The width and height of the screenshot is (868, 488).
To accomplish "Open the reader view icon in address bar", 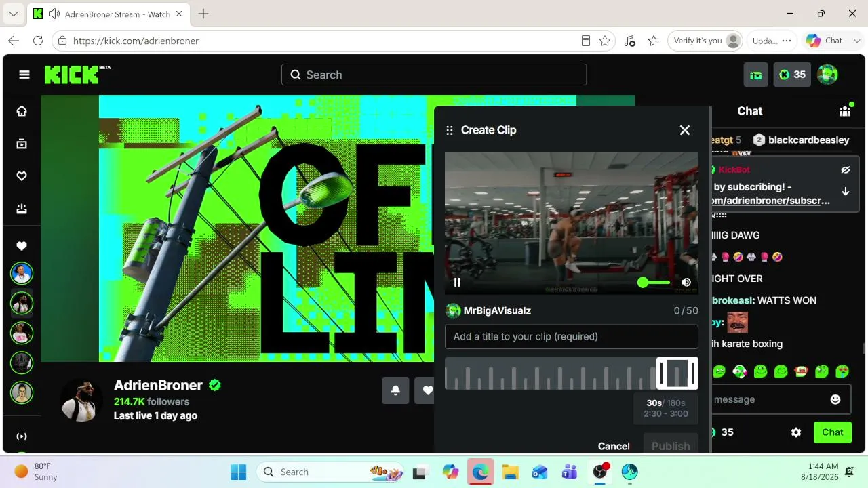I will point(586,41).
